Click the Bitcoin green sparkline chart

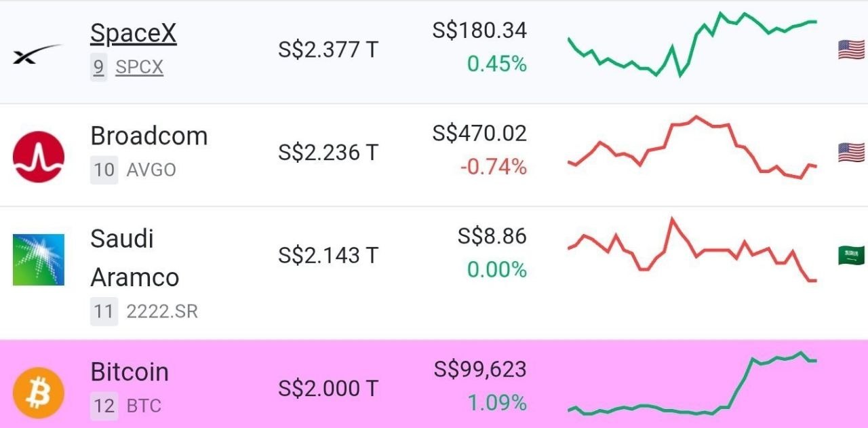point(692,383)
